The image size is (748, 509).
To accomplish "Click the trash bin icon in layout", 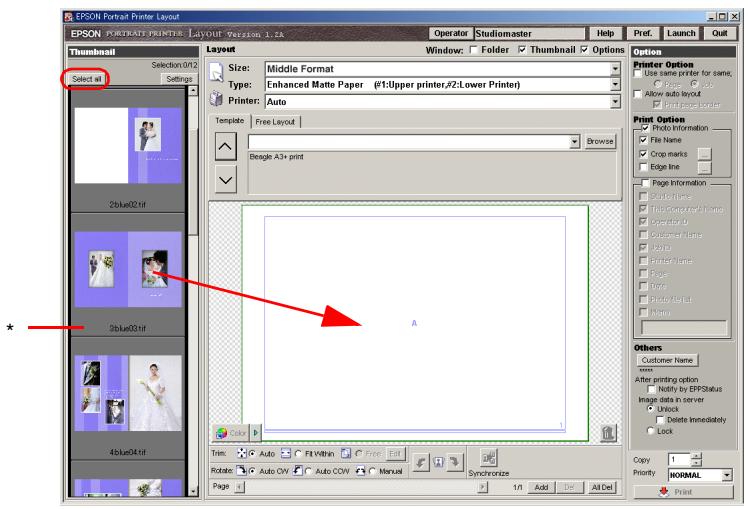I will click(608, 433).
